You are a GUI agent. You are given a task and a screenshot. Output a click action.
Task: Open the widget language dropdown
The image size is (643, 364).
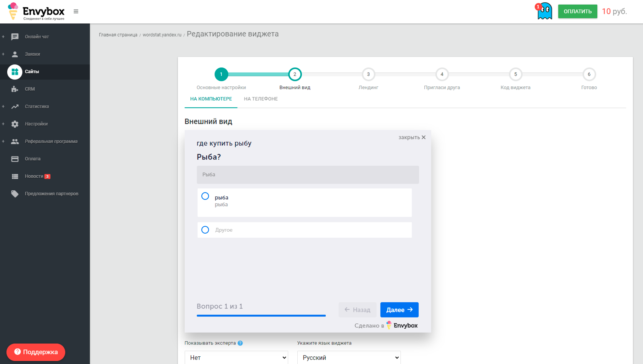(349, 357)
